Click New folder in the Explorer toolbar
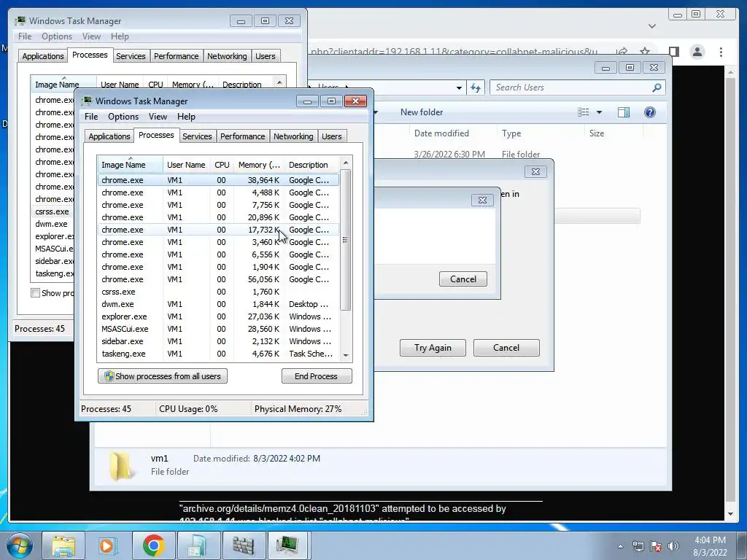747x560 pixels. pos(422,112)
